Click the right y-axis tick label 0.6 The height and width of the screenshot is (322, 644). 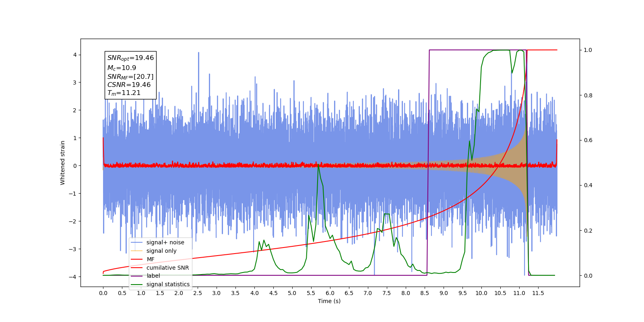[588, 140]
